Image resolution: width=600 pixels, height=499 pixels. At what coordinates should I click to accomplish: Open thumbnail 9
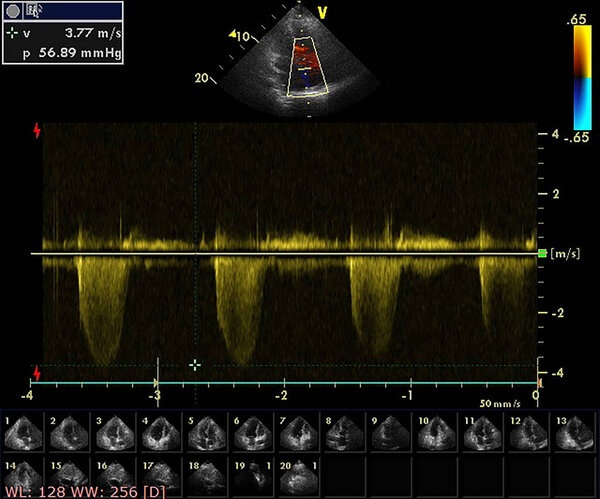click(x=390, y=432)
